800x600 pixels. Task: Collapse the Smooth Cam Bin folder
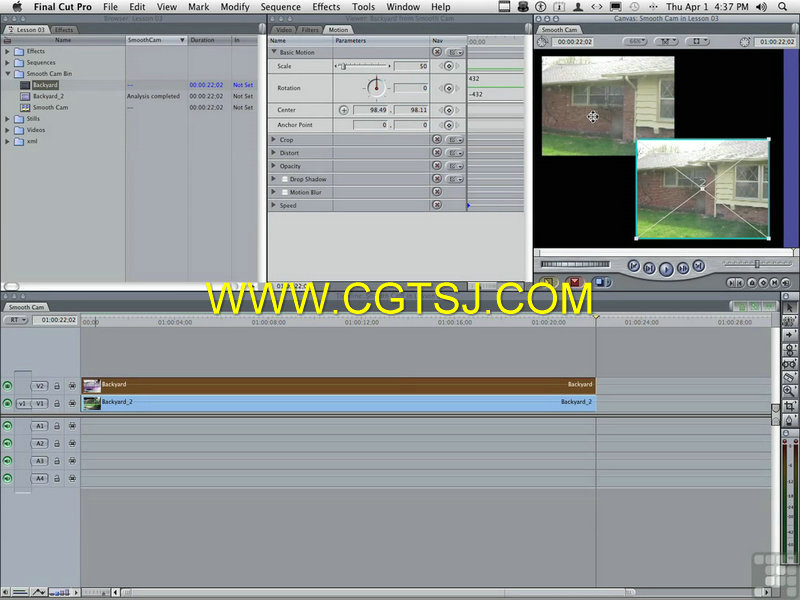pyautogui.click(x=7, y=73)
